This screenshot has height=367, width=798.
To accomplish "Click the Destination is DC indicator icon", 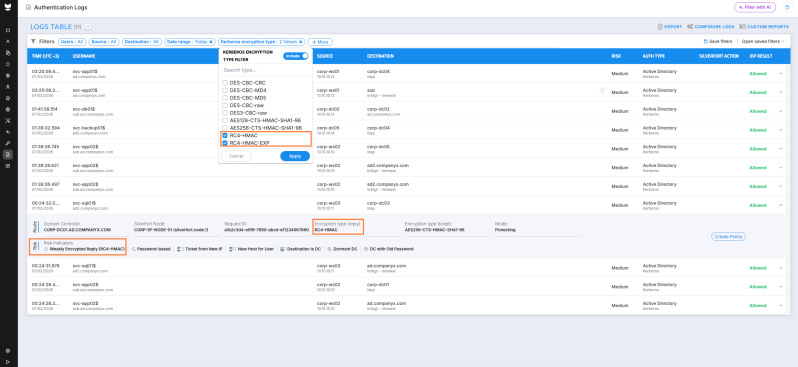I will coord(282,249).
